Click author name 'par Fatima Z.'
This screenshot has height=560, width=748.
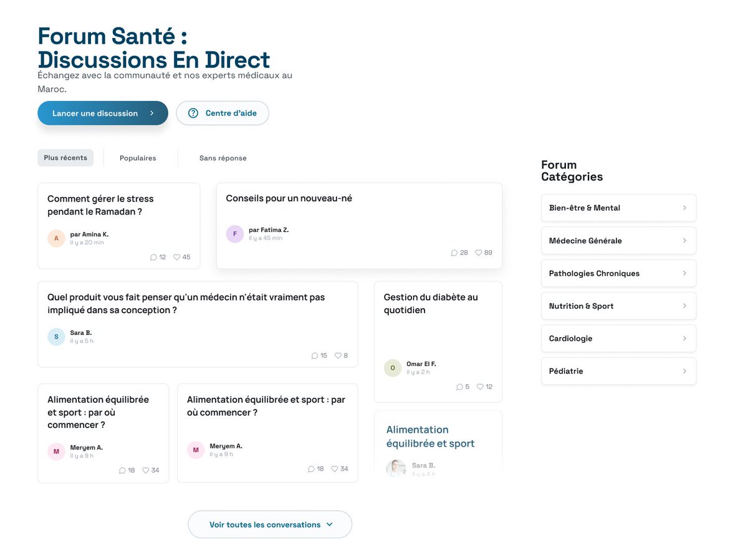tap(269, 230)
